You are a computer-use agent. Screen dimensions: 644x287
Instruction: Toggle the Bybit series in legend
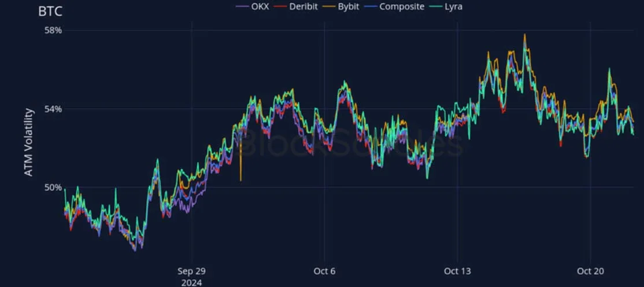coord(342,6)
